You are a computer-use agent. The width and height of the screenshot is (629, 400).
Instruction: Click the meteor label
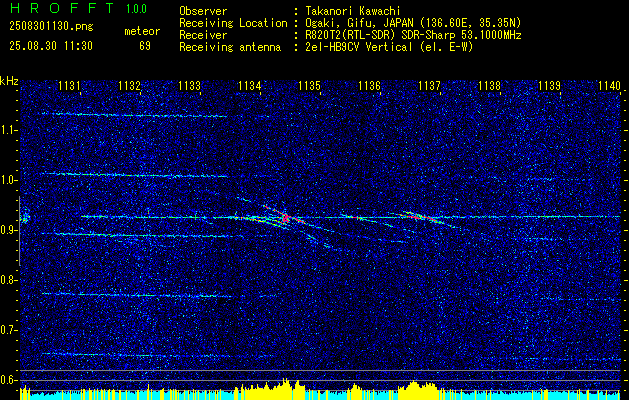142,31
